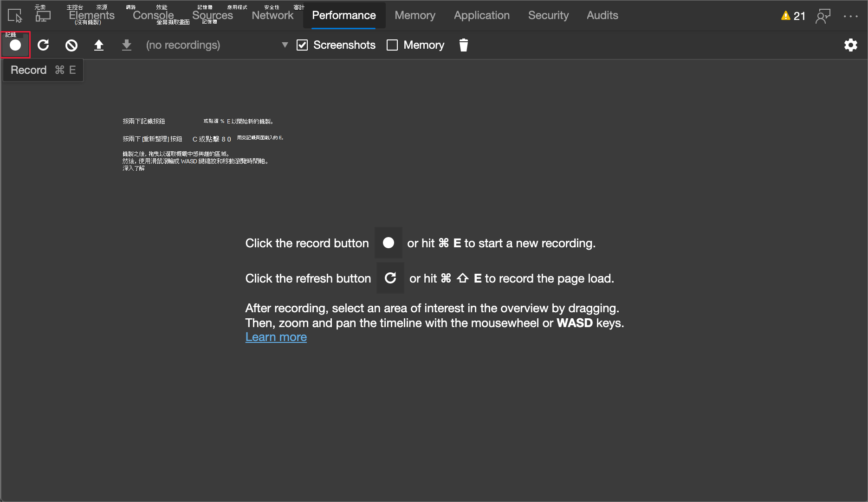The height and width of the screenshot is (502, 868).
Task: Expand the (no recordings) dropdown
Action: (x=217, y=45)
